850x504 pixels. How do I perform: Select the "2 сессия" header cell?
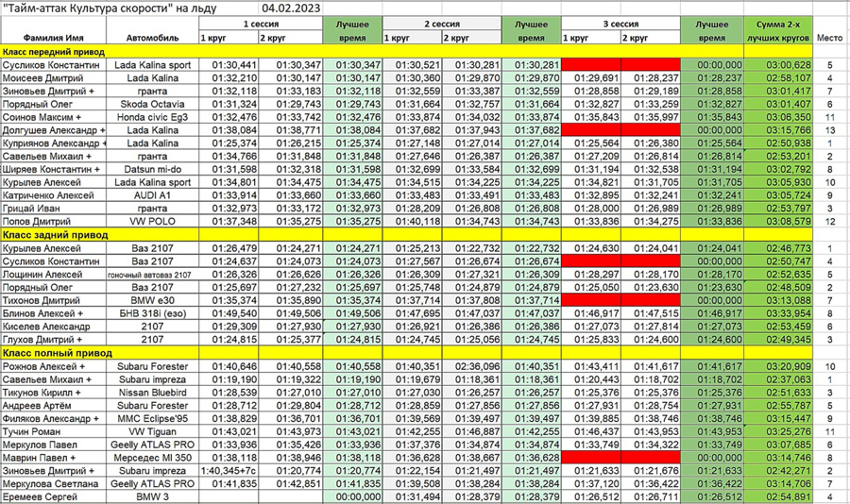[x=441, y=22]
